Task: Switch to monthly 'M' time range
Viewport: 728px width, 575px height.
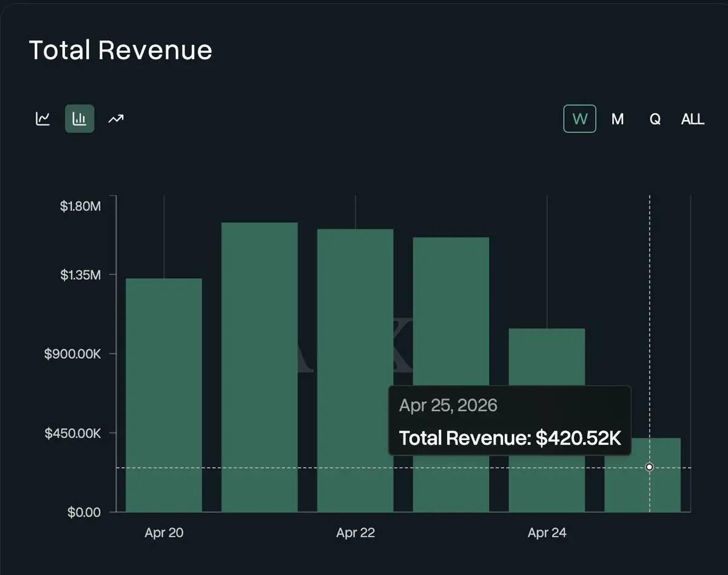Action: [x=617, y=119]
